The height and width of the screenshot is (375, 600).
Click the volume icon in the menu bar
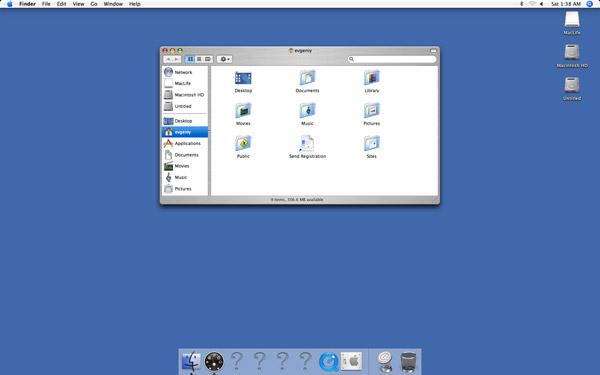pos(541,4)
